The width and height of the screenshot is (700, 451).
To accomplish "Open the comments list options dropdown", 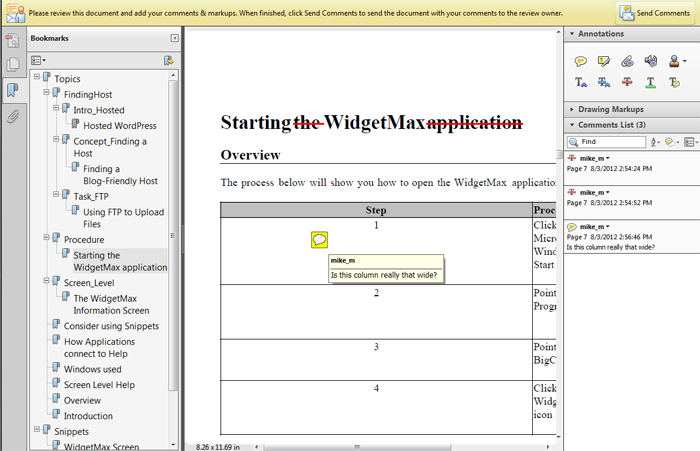I will point(691,142).
